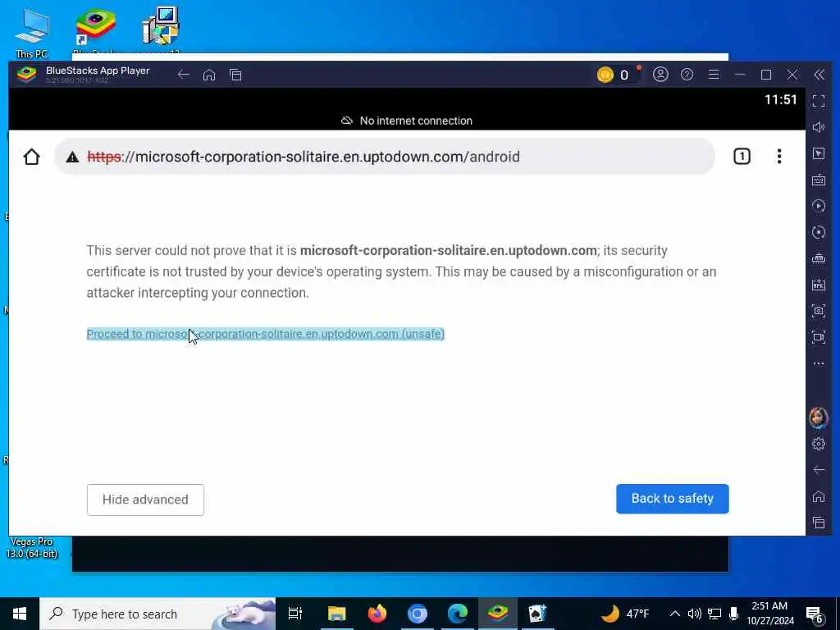The height and width of the screenshot is (630, 840).
Task: Open the 47°F weather widget
Action: 624,614
